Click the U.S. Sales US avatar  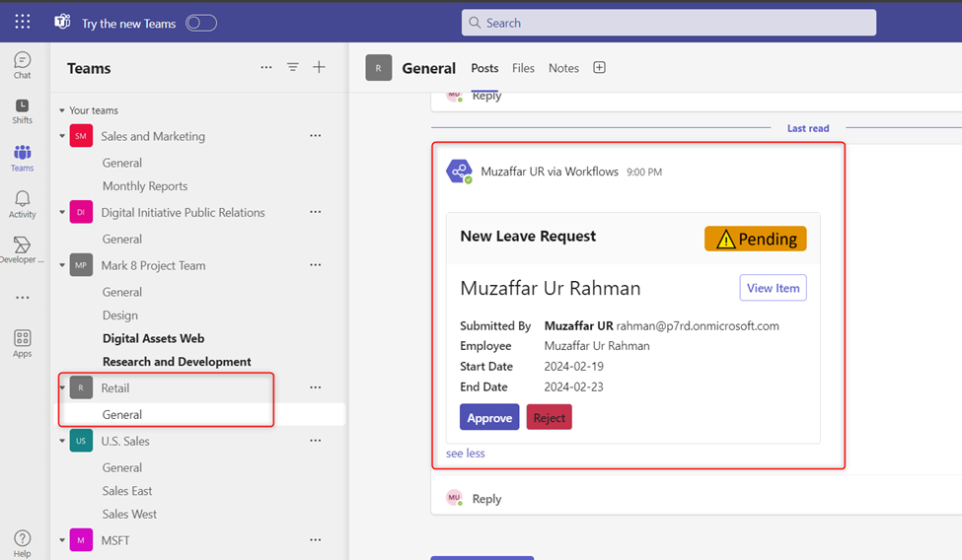pyautogui.click(x=81, y=441)
